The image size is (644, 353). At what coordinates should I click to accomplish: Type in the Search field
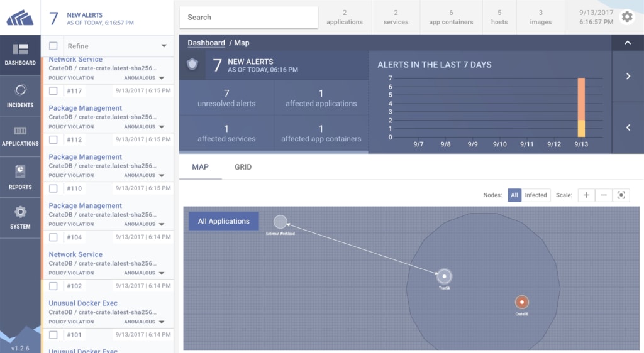click(x=248, y=17)
